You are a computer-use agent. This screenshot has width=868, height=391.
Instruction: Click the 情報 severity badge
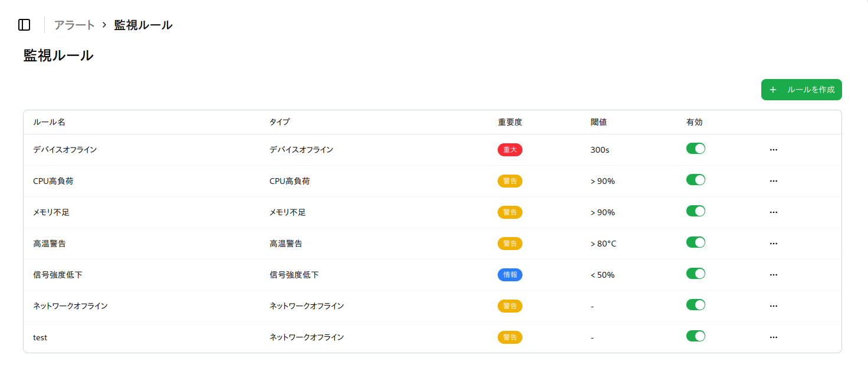click(509, 275)
